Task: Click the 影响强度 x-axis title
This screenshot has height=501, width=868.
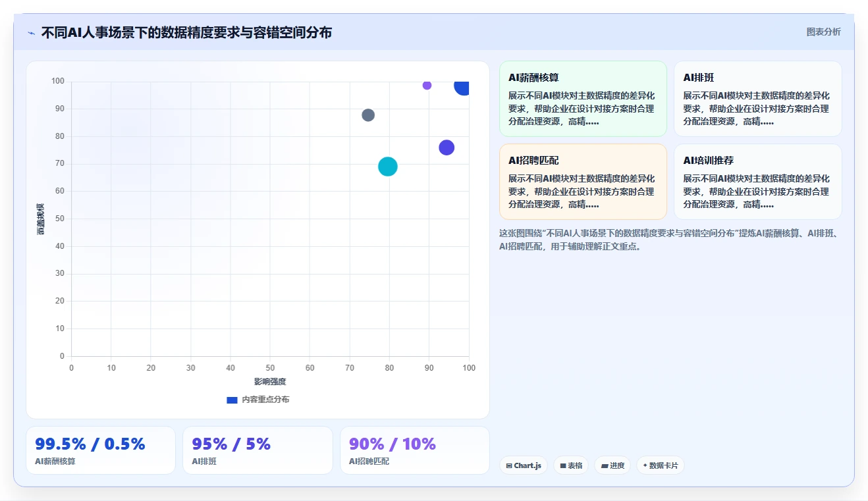Action: point(270,382)
